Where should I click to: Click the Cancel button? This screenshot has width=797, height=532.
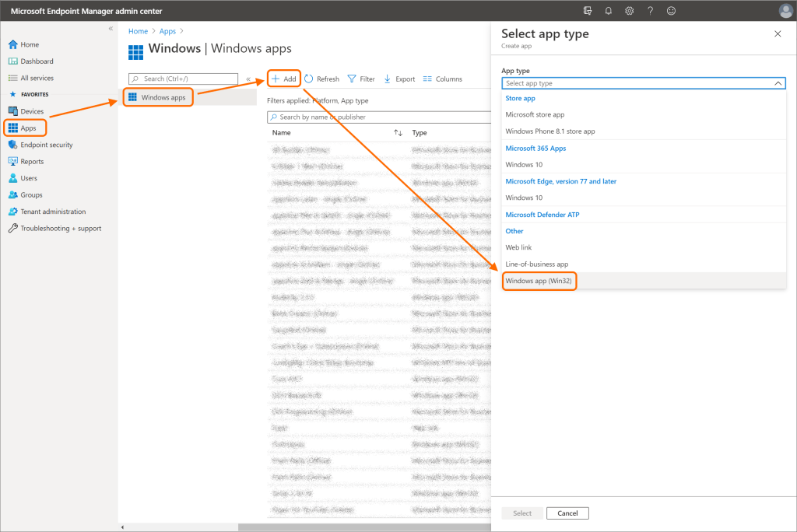567,513
